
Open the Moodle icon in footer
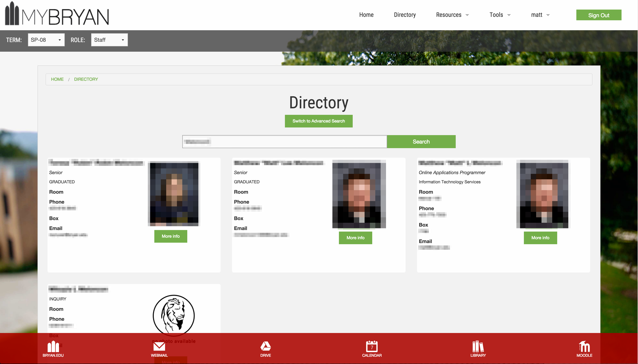584,349
